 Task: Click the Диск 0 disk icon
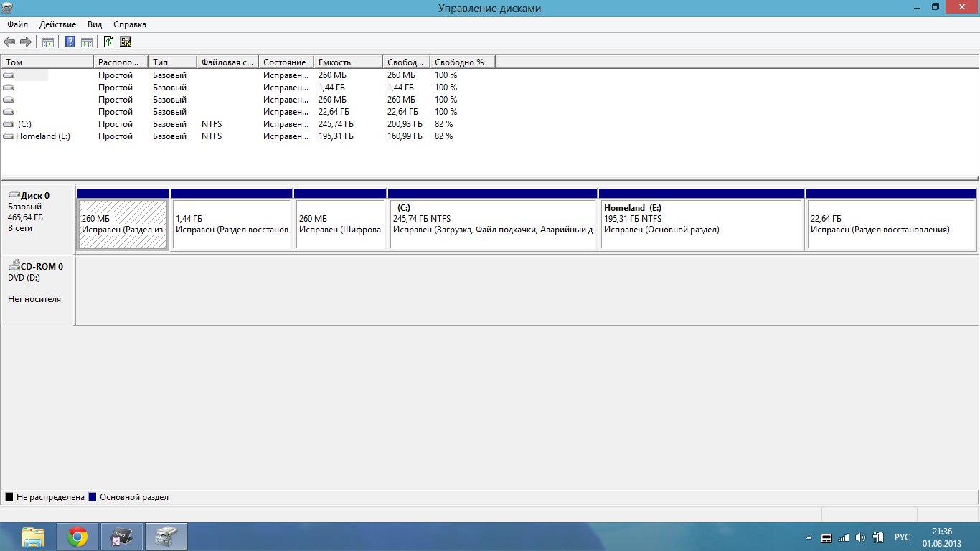click(14, 195)
